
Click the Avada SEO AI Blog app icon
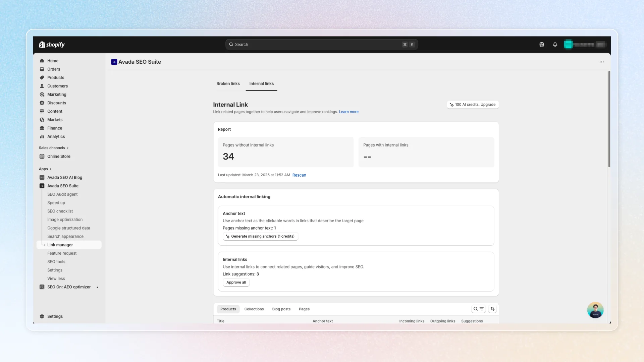[x=42, y=177]
